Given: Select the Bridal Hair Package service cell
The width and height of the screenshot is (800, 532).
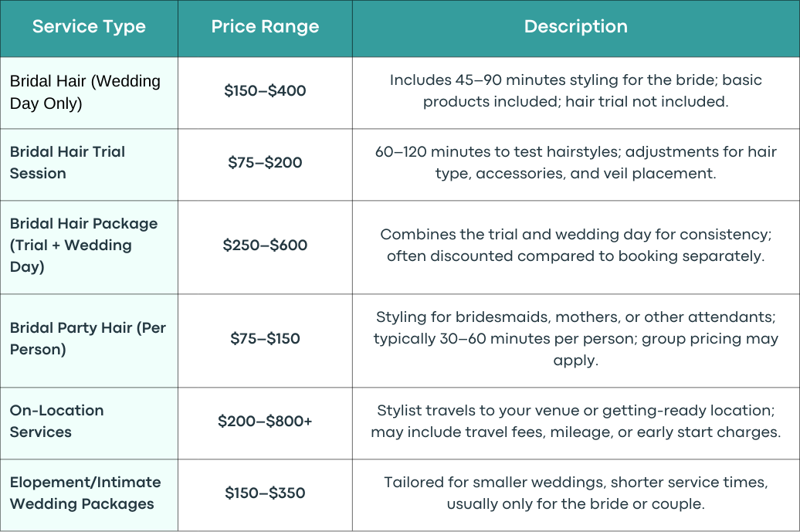Looking at the screenshot, I should [89, 247].
